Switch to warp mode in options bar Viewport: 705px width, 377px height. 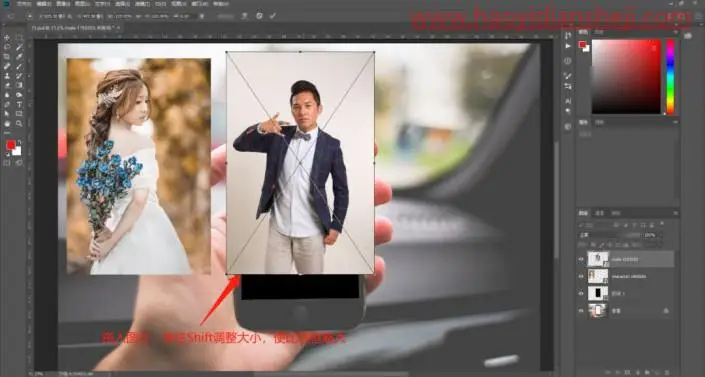click(x=245, y=16)
